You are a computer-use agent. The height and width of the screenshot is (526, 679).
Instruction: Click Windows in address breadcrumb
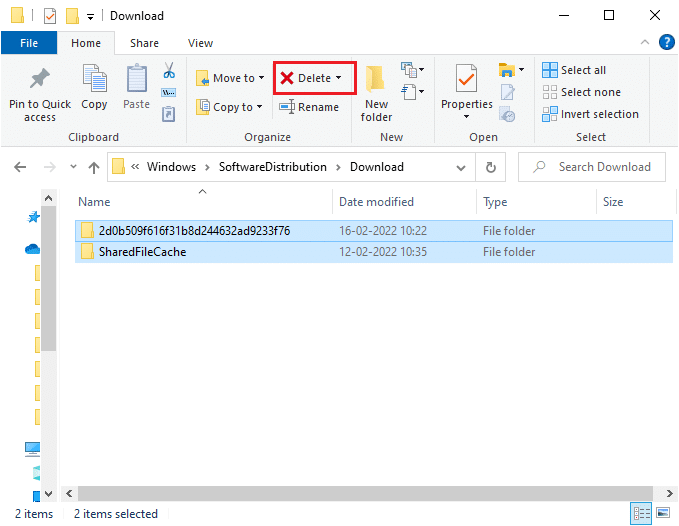[x=171, y=167]
